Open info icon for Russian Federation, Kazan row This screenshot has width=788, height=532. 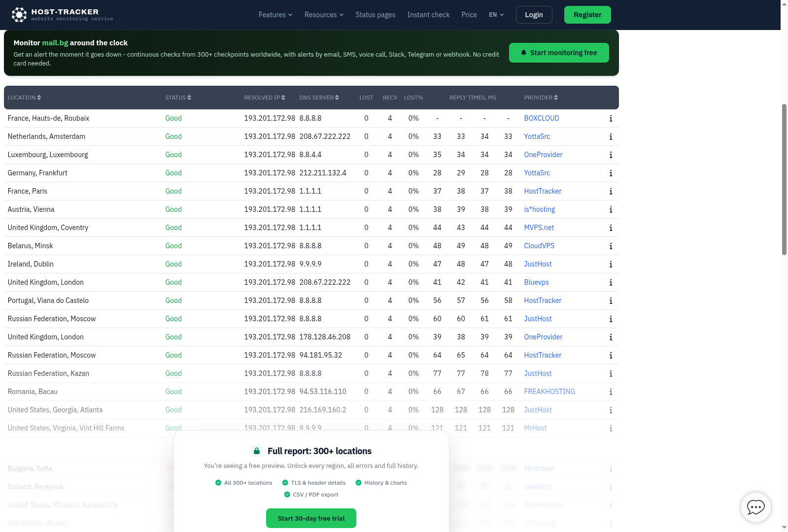[611, 373]
